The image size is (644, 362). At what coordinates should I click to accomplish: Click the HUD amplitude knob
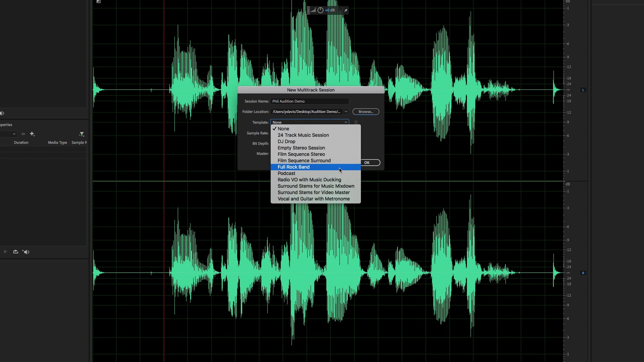click(x=320, y=10)
